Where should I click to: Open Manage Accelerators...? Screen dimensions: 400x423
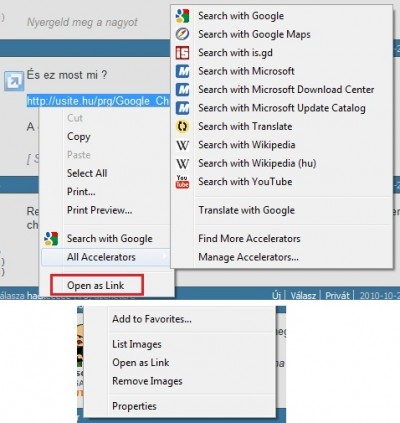pos(248,257)
